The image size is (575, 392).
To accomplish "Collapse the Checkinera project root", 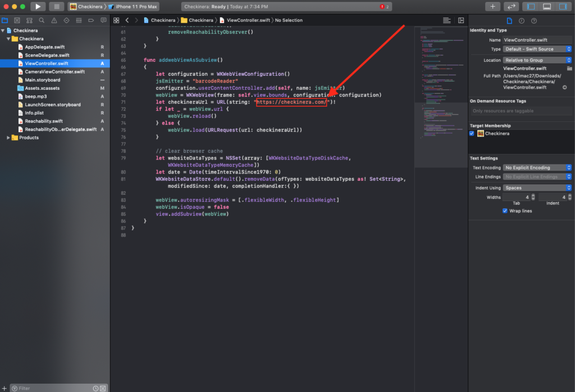I will pyautogui.click(x=3, y=30).
